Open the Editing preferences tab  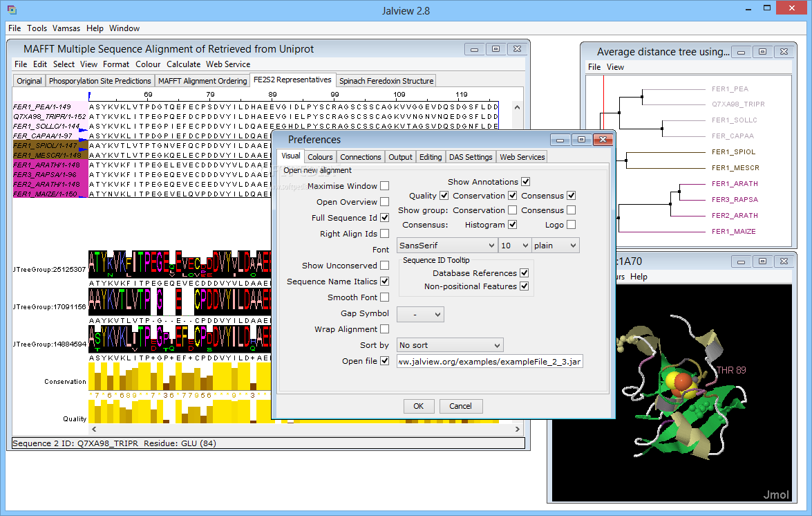431,157
